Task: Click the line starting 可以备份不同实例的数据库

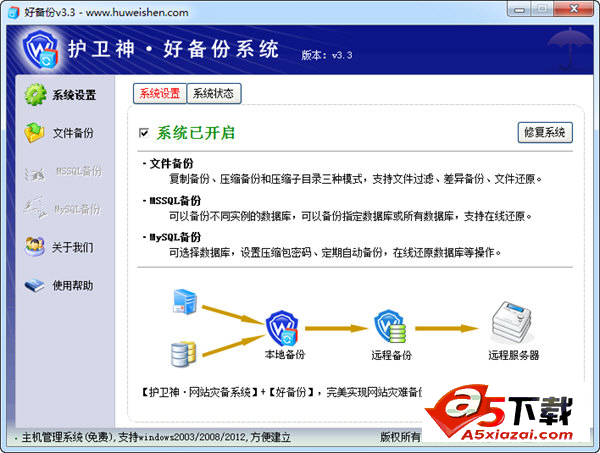Action: [351, 217]
